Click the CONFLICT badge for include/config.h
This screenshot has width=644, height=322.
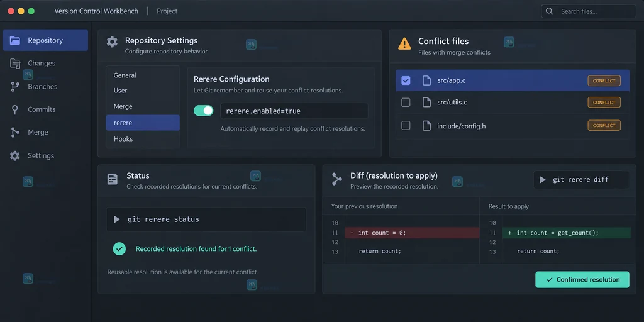tap(604, 125)
